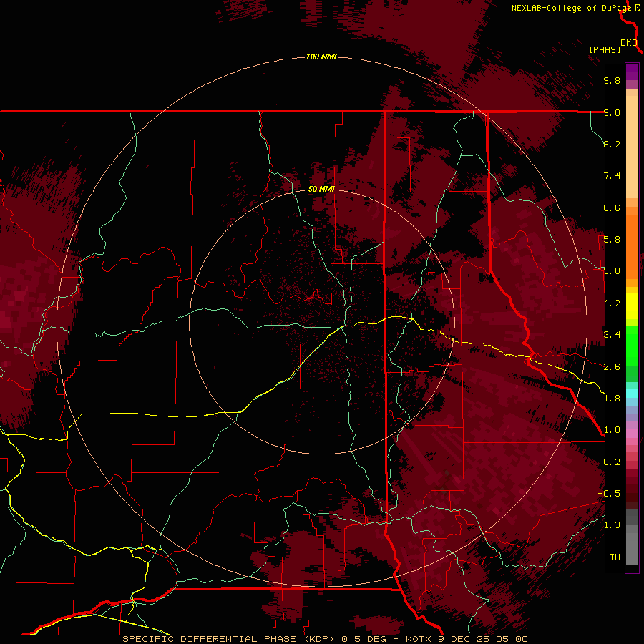Image resolution: width=644 pixels, height=644 pixels.
Task: Click the 100 NMI range ring label
Action: click(321, 57)
